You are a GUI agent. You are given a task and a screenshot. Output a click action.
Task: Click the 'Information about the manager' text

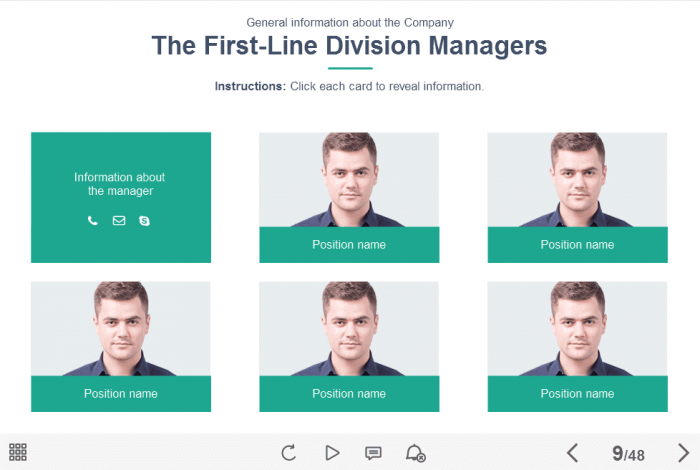tap(120, 184)
